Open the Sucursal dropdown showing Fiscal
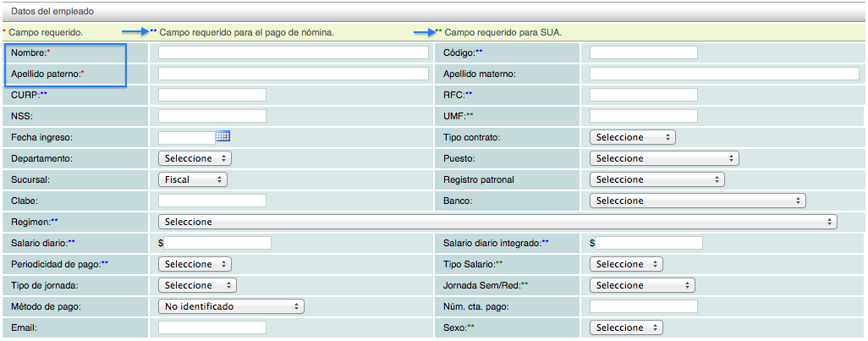This screenshot has width=868, height=341. click(193, 179)
